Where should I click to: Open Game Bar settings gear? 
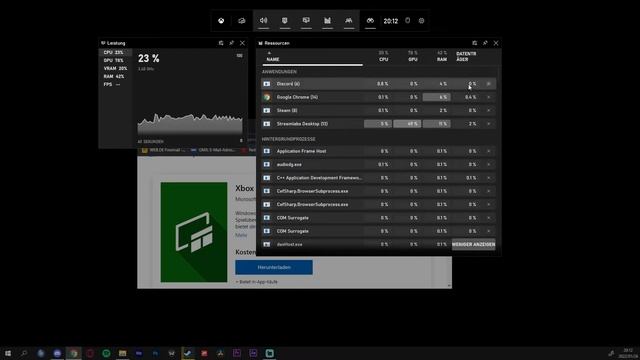[x=422, y=21]
